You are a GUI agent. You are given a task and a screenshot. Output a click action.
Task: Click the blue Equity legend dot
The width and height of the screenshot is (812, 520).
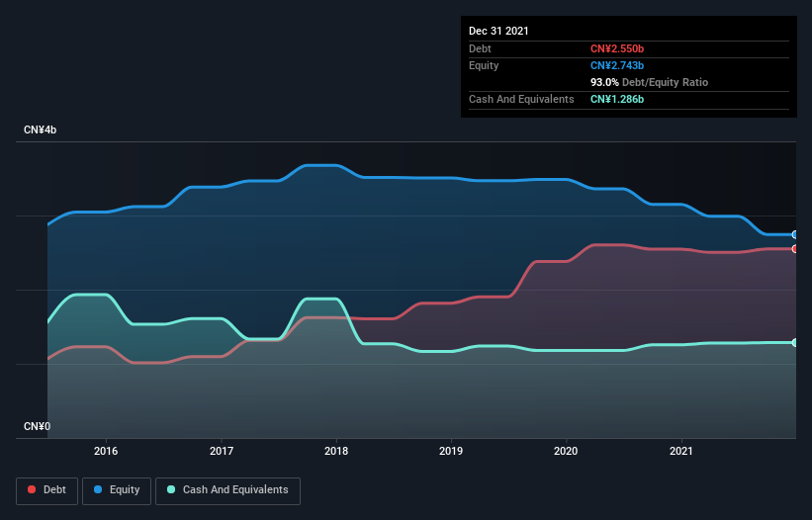point(98,489)
